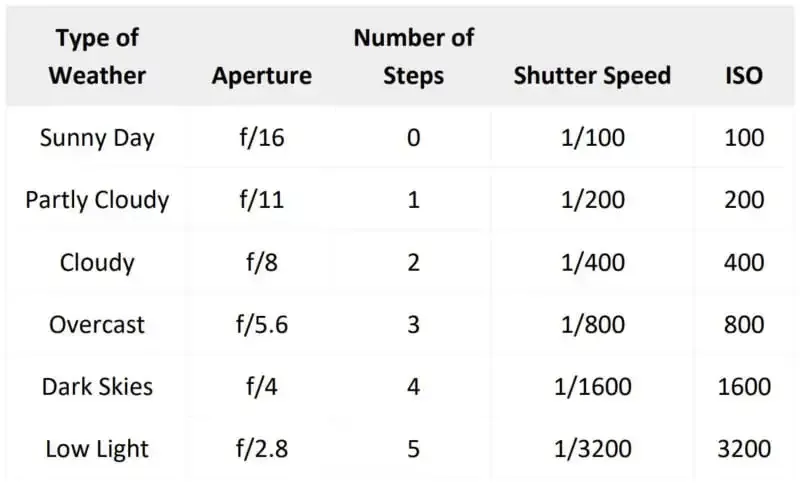Click the Sunny Day row label

tap(97, 137)
